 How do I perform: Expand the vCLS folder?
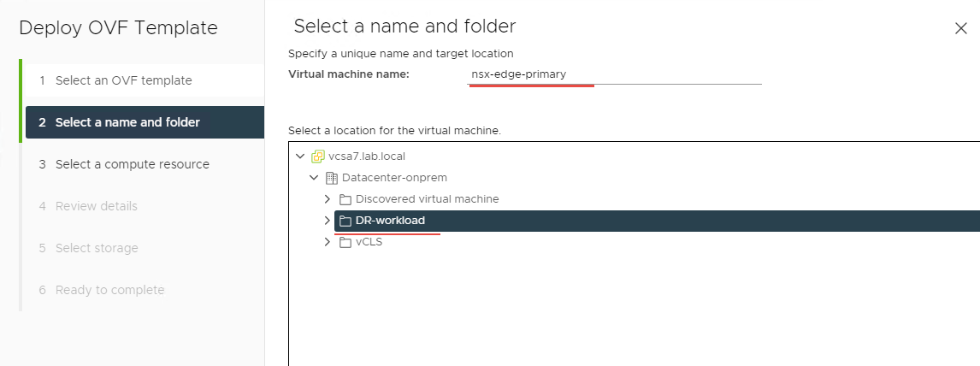(x=328, y=242)
